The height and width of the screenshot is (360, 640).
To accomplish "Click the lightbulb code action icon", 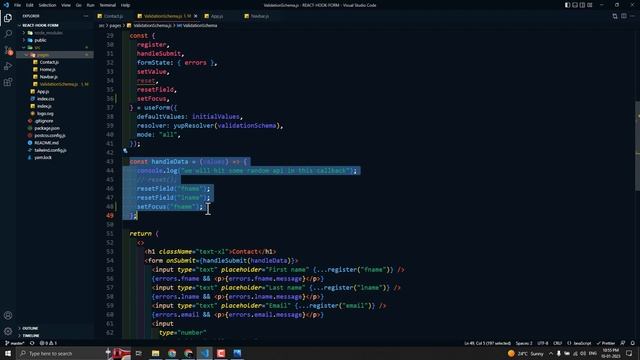I will tap(125, 151).
